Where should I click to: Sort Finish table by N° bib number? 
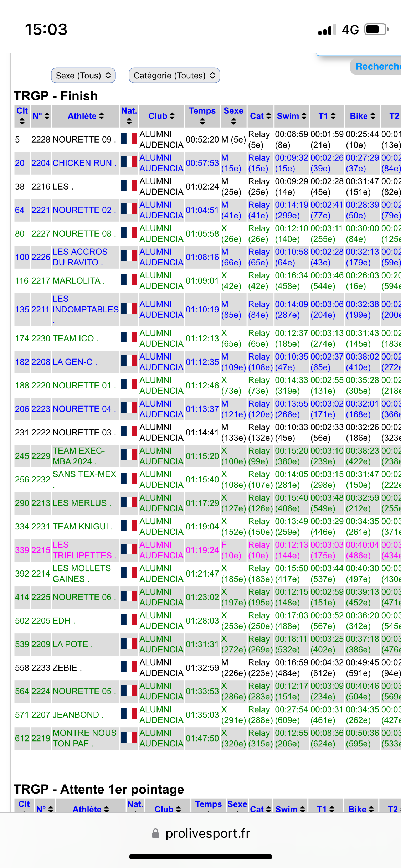[41, 116]
